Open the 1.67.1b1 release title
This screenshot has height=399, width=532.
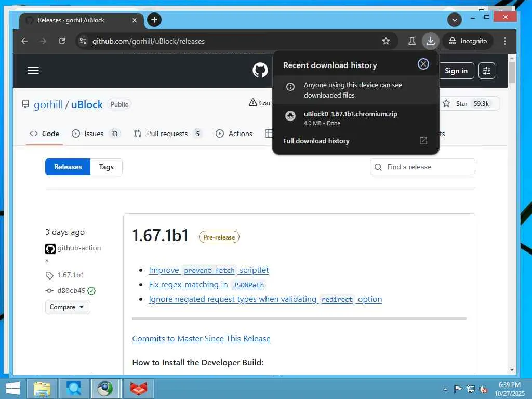(x=160, y=235)
